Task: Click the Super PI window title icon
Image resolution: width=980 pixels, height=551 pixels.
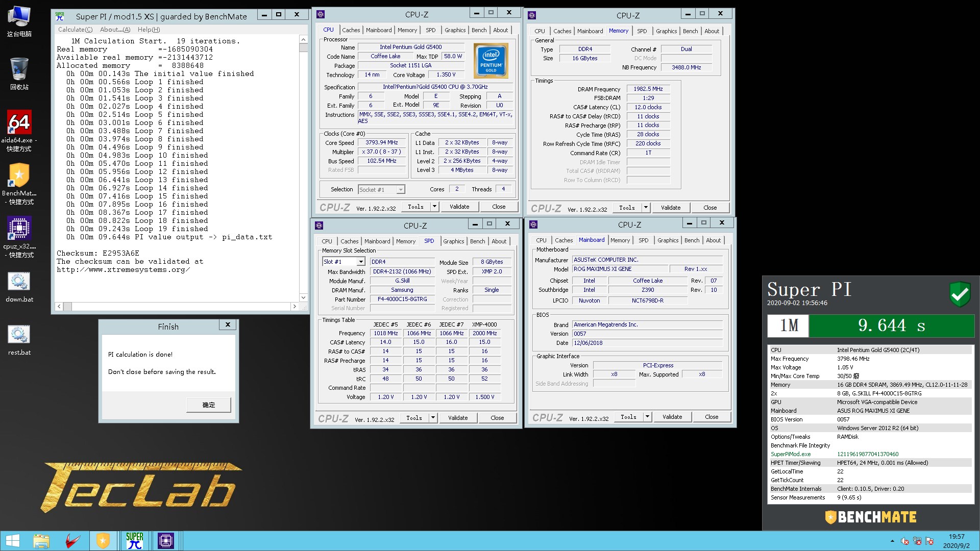Action: pyautogui.click(x=60, y=16)
